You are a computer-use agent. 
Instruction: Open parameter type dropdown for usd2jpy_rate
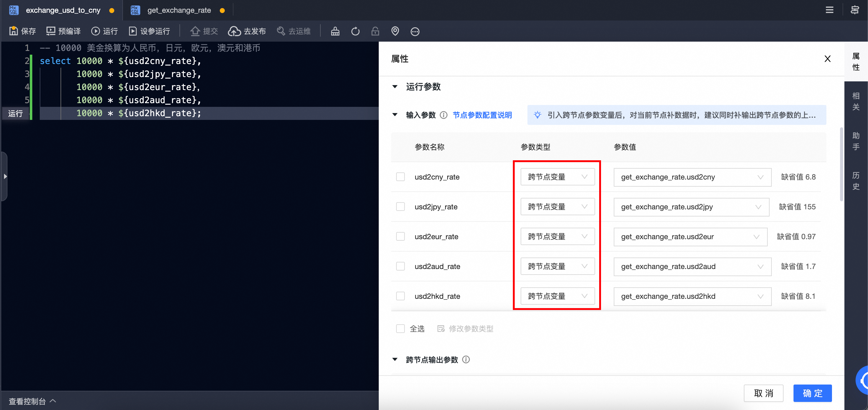(557, 206)
